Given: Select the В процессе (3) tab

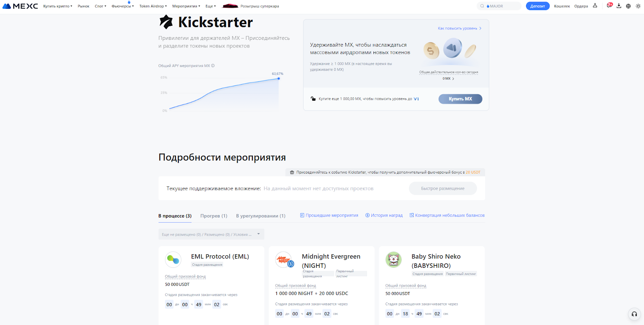Looking at the screenshot, I should 175,216.
